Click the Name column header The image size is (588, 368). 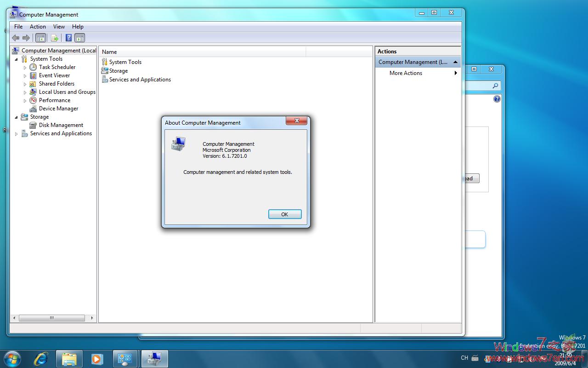(x=203, y=52)
